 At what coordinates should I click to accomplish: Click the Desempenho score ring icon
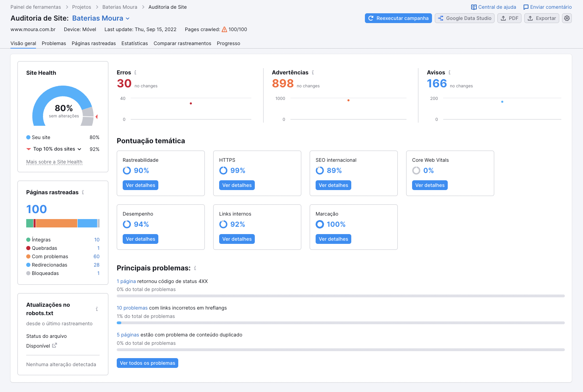127,224
